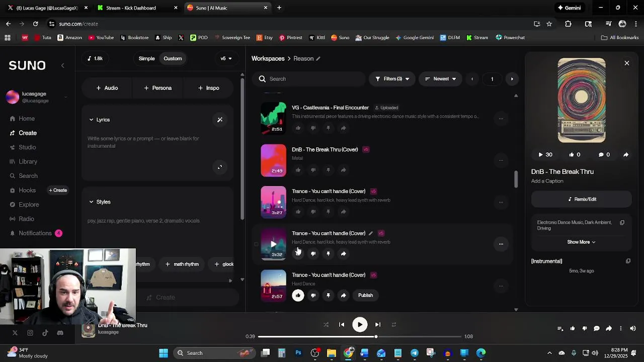Click the Remix/Edit button
Image resolution: width=644 pixels, height=362 pixels.
click(x=581, y=200)
